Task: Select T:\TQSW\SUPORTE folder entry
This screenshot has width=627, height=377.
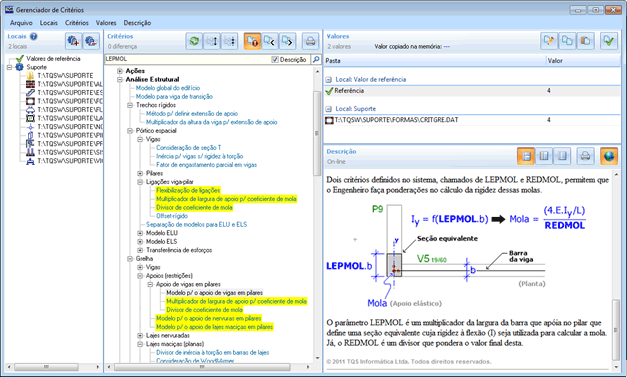Action: coord(65,76)
